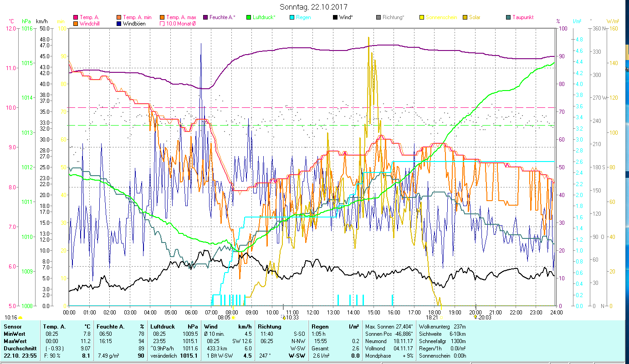Screen dimensions: 629x364
Task: Click the chart title "Sonntag, 22.10.2017"
Action: (314, 7)
